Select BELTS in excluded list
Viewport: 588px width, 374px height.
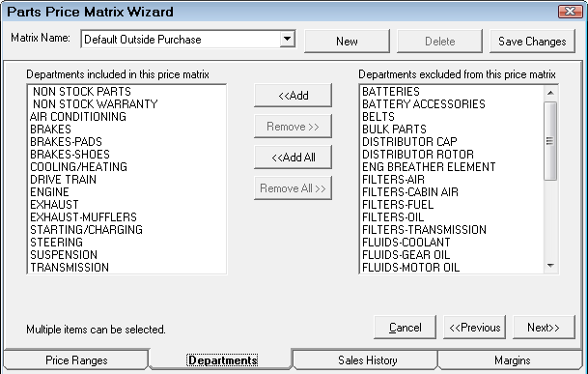pyautogui.click(x=452, y=117)
